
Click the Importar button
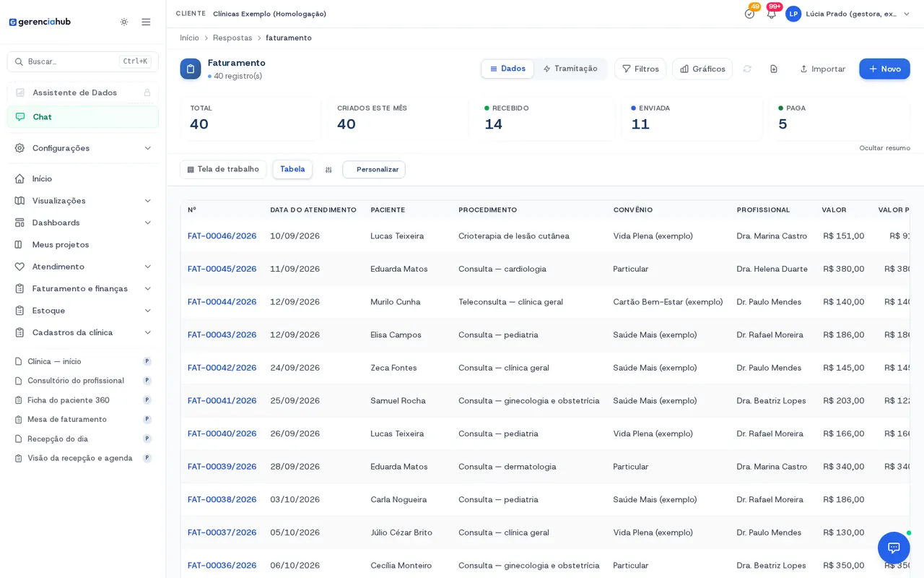tap(822, 69)
